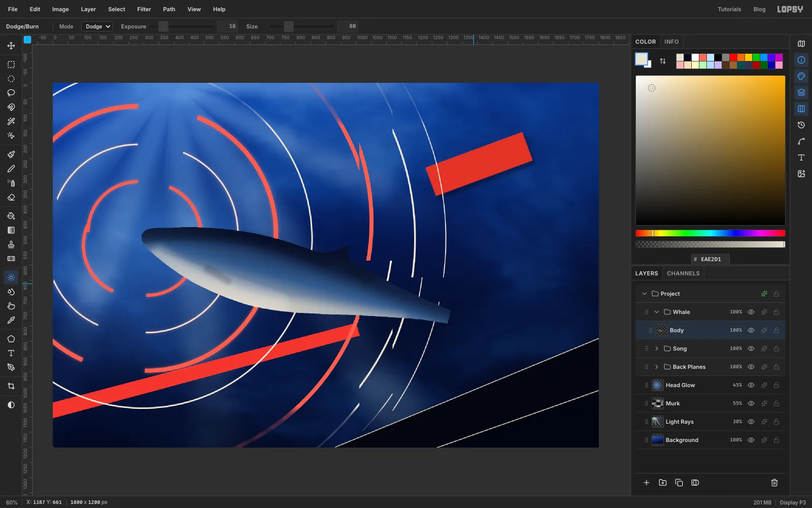Open the Filter menu
812x508 pixels.
[x=144, y=9]
